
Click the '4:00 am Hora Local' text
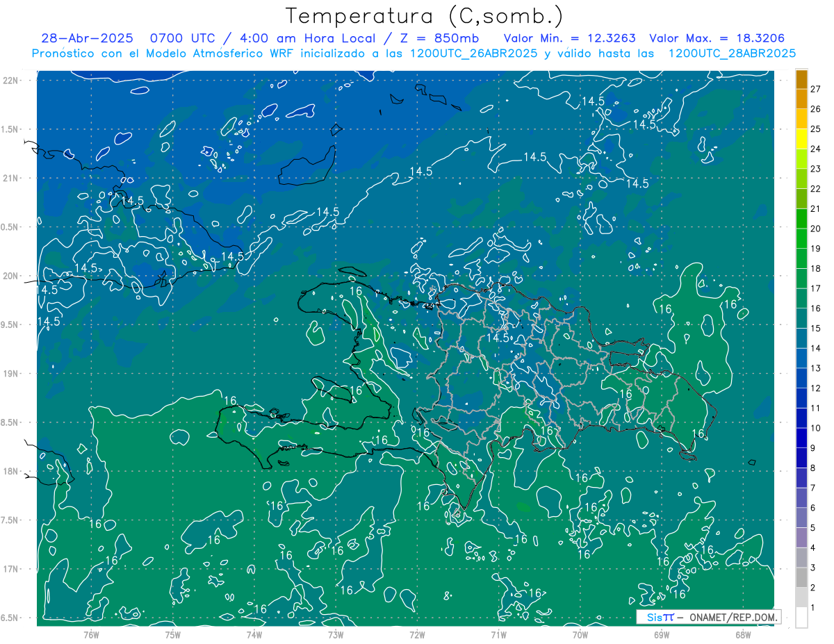308,38
